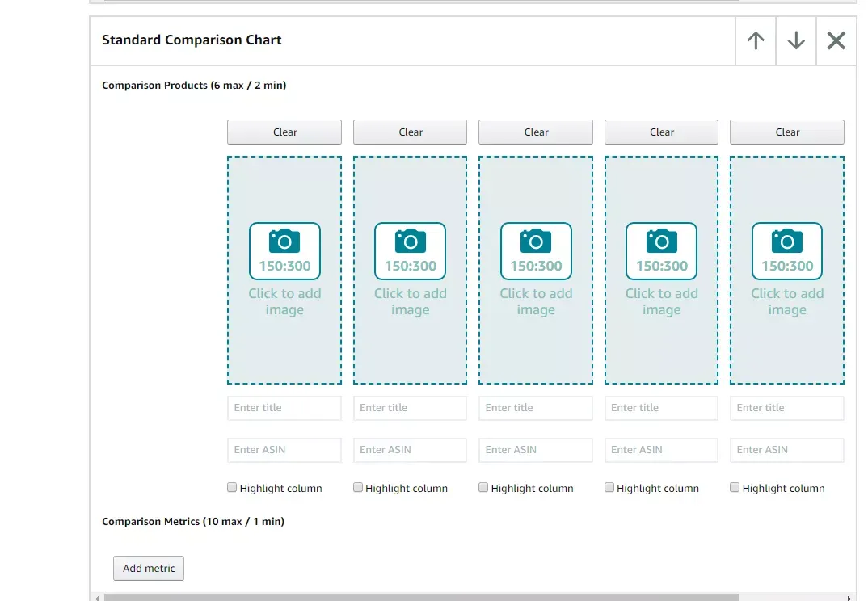Focus the first Enter ASIN field
This screenshot has width=868, height=601.
284,450
